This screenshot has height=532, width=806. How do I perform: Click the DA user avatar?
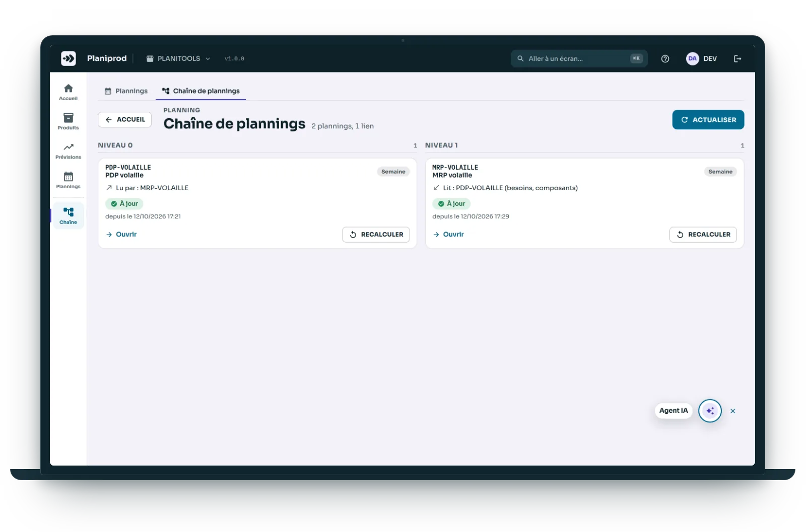point(692,58)
